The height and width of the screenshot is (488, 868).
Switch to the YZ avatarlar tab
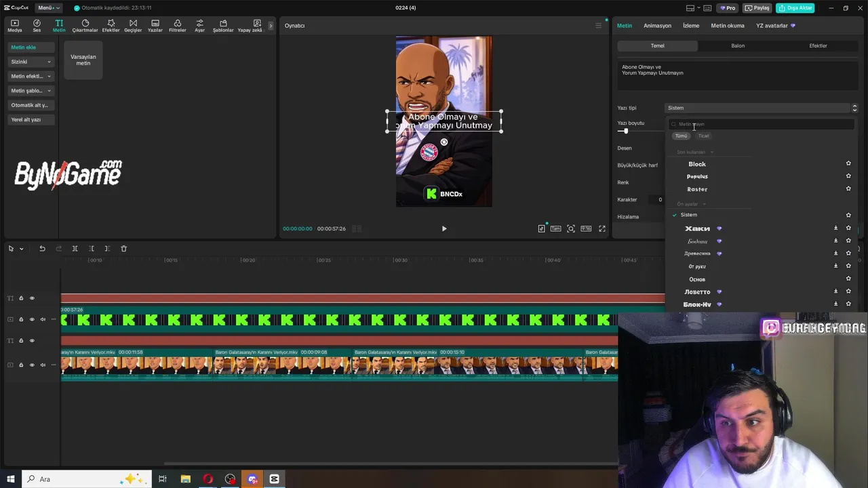pos(776,26)
